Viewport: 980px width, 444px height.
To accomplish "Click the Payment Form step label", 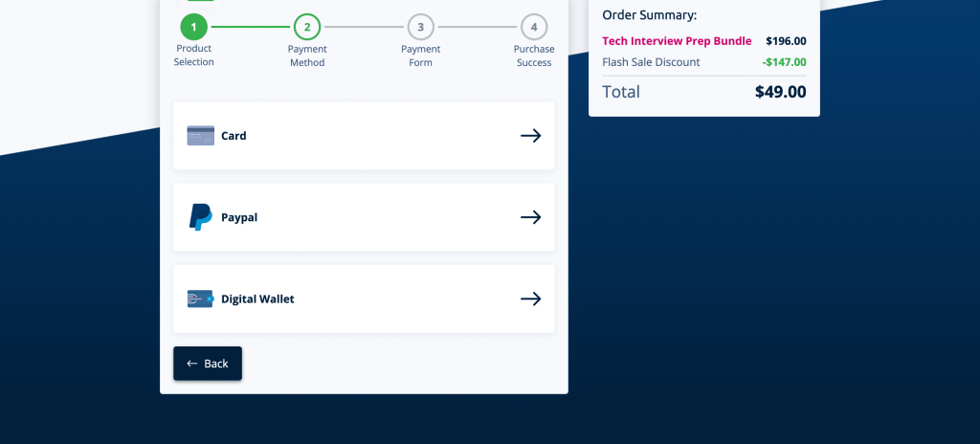I will tap(420, 55).
